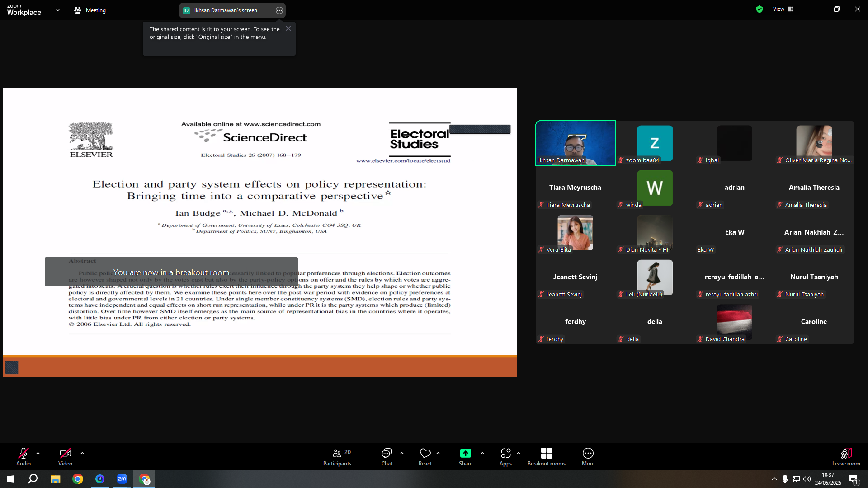Select Vera Elita's participant tile
Screen dimensions: 868x488
coord(576,232)
